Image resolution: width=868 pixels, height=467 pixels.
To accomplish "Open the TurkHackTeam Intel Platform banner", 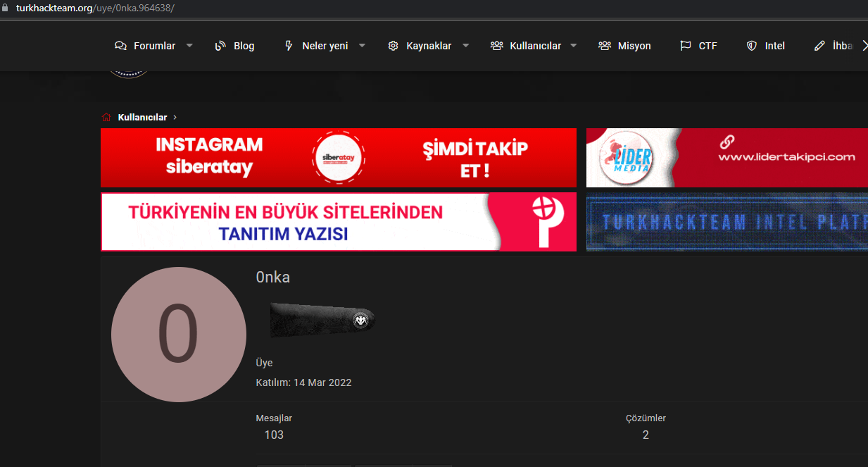I will [x=727, y=222].
